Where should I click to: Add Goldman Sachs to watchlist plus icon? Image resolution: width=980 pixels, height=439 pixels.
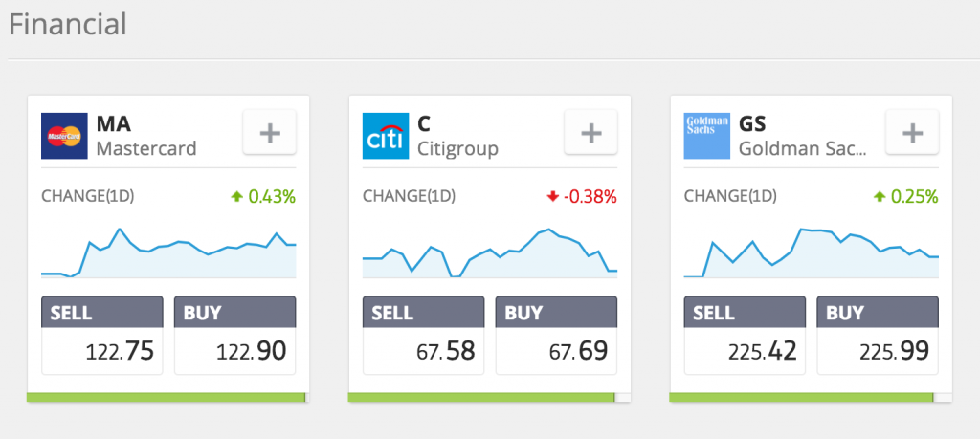point(912,132)
